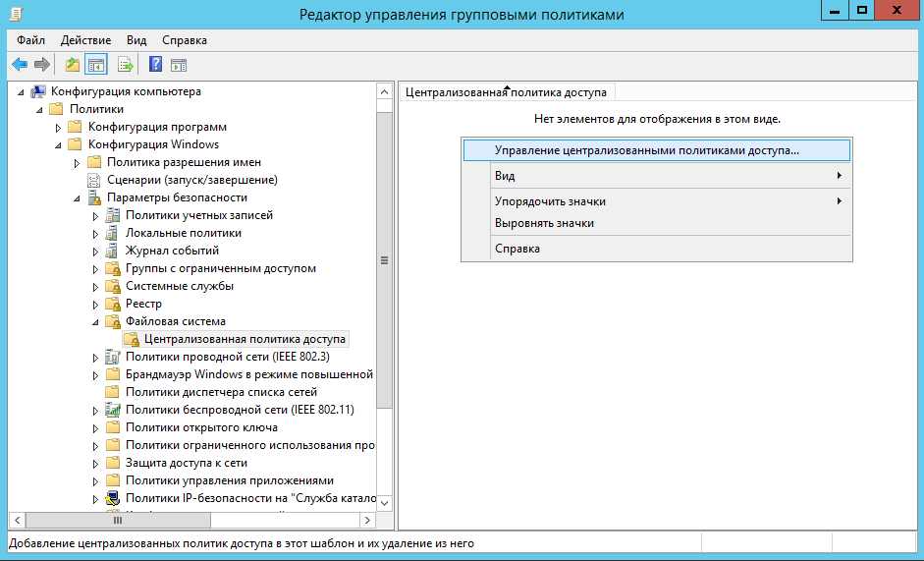The image size is (924, 561).
Task: Click the app icon in the title bar
Action: [17, 14]
